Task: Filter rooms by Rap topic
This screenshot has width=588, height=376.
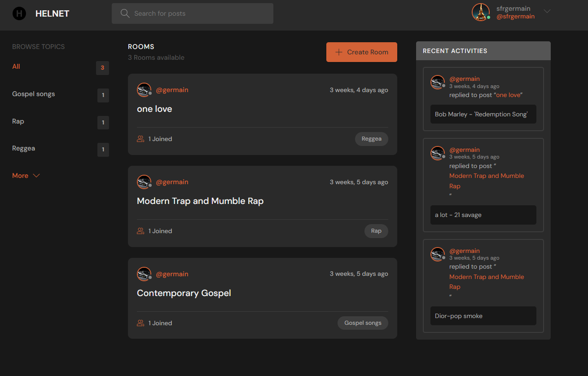Action: pos(18,121)
